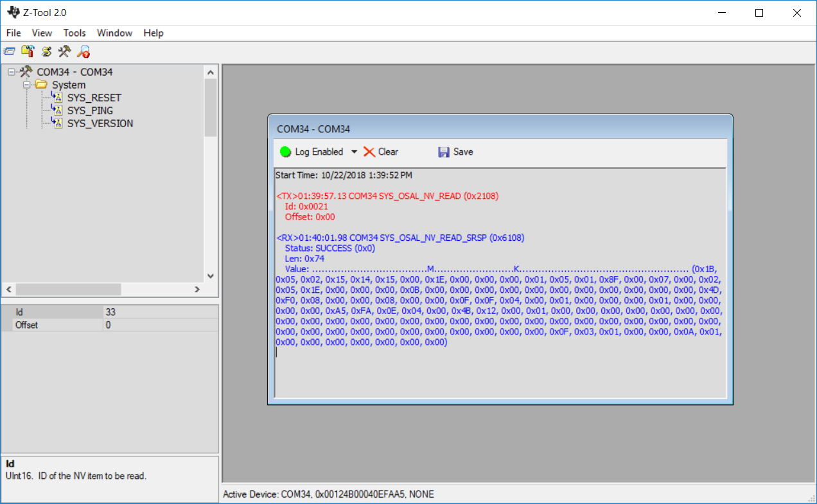Viewport: 817px width, 504px height.
Task: Collapse the COM34 - COM34 tree node
Action: 10,72
